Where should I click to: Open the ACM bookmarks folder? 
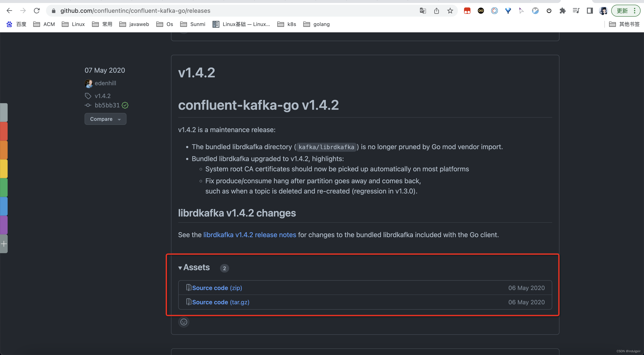44,24
